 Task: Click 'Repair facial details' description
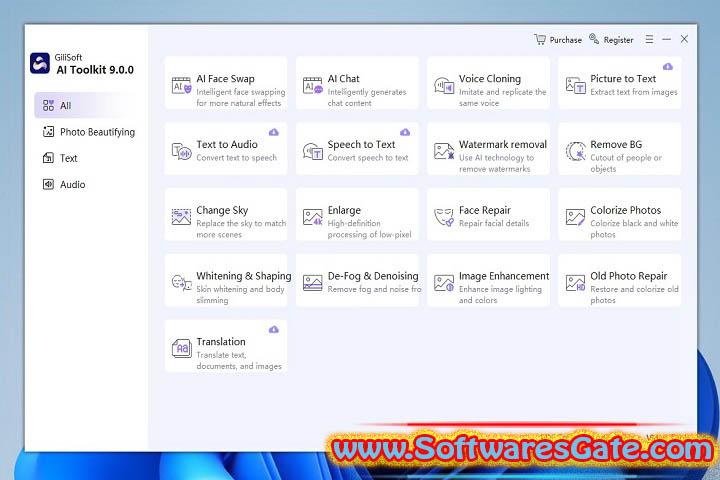pyautogui.click(x=494, y=223)
